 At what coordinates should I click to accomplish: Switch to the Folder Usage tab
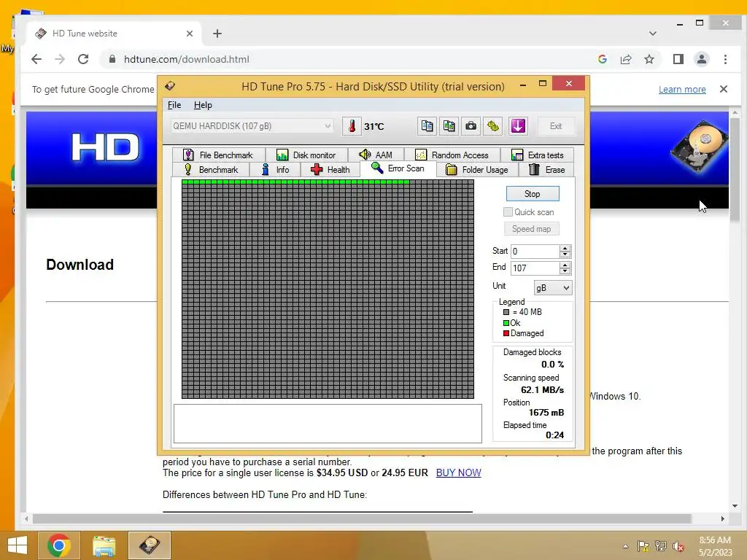click(x=476, y=169)
